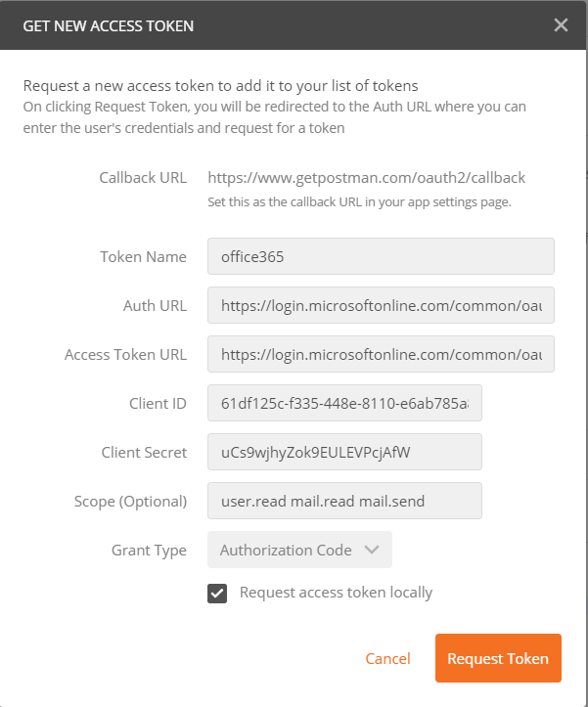This screenshot has height=707, width=588.
Task: Click the Scope field with user.read mail.read
Action: point(344,501)
